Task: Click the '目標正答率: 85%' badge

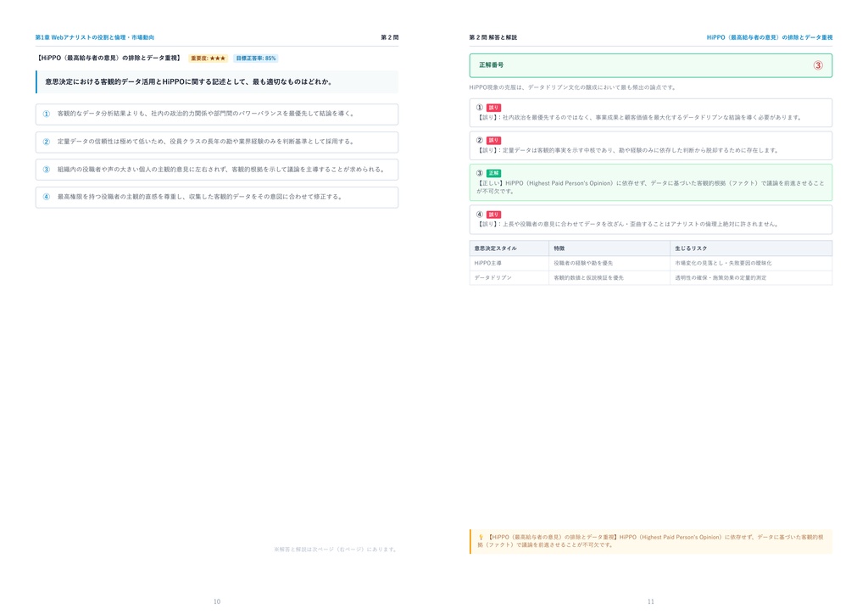Action: [x=256, y=59]
